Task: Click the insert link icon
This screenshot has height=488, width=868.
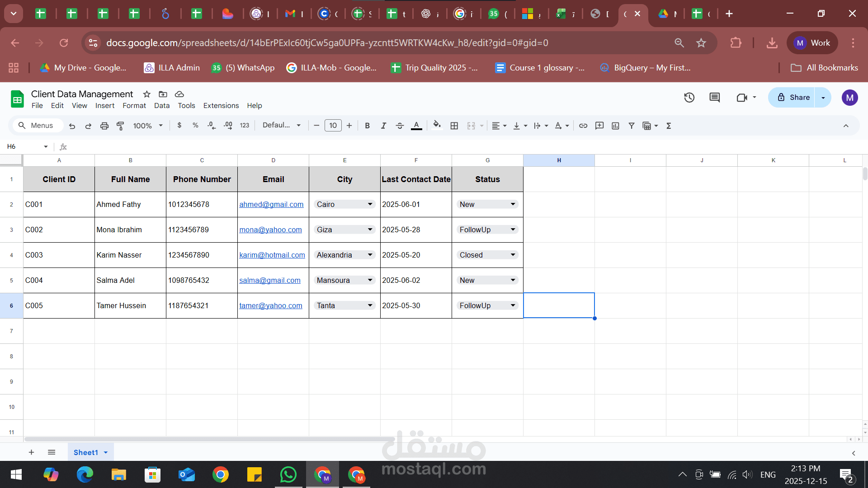Action: point(583,126)
